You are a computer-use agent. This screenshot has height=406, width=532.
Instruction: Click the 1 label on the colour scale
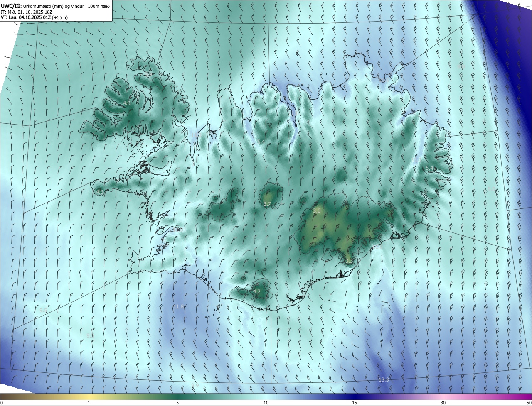[89, 403]
